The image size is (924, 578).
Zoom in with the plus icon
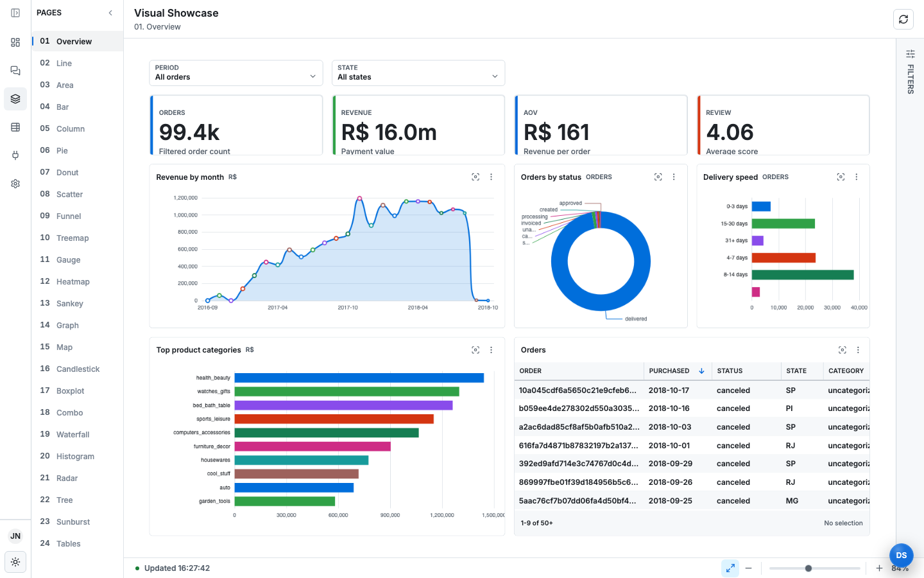pyautogui.click(x=880, y=568)
